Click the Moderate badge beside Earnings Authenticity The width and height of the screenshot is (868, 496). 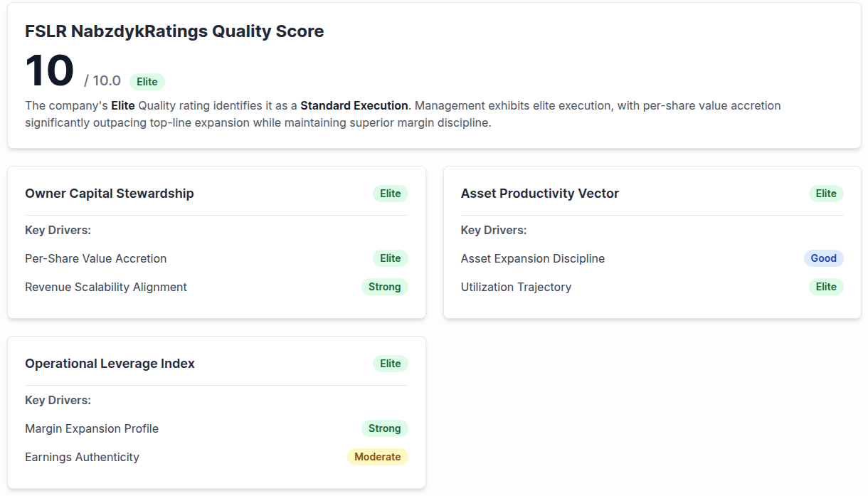(378, 457)
